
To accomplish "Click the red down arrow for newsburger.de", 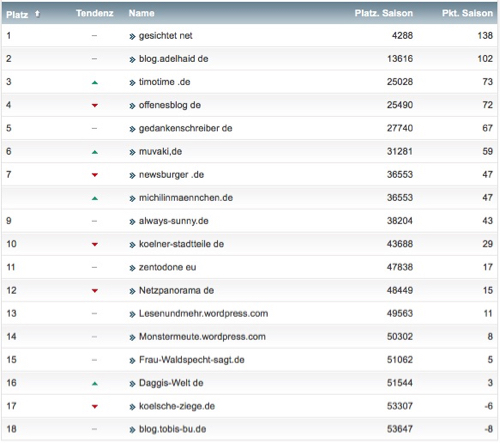I will pyautogui.click(x=95, y=175).
